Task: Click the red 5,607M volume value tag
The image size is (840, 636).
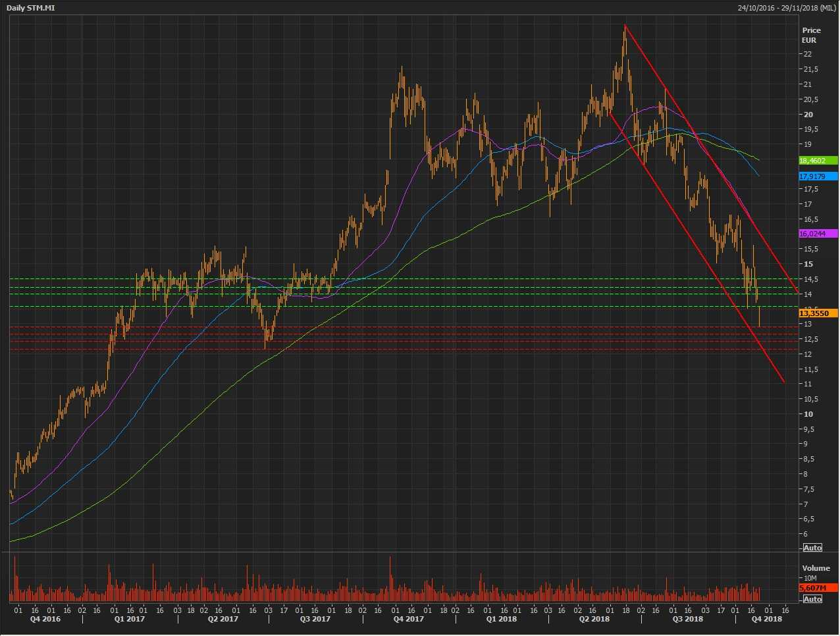Action: 818,588
